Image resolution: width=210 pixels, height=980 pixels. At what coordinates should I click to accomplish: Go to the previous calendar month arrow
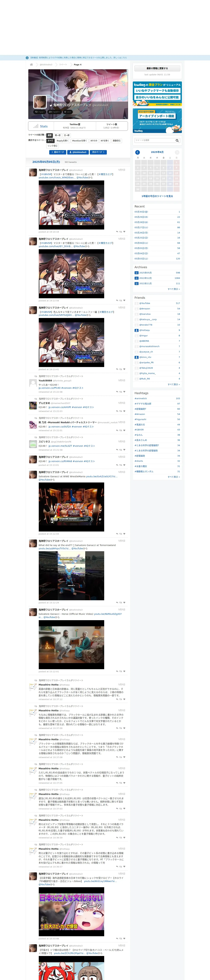click(x=138, y=152)
